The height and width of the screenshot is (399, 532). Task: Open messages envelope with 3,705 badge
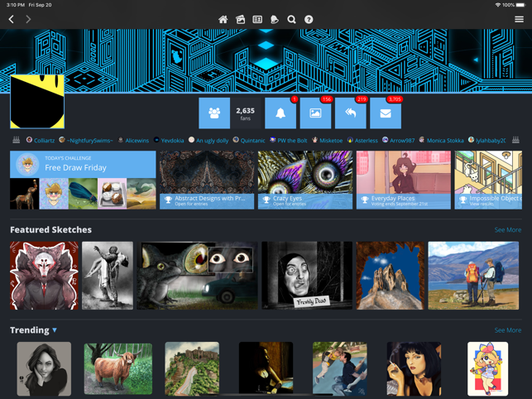click(x=386, y=113)
